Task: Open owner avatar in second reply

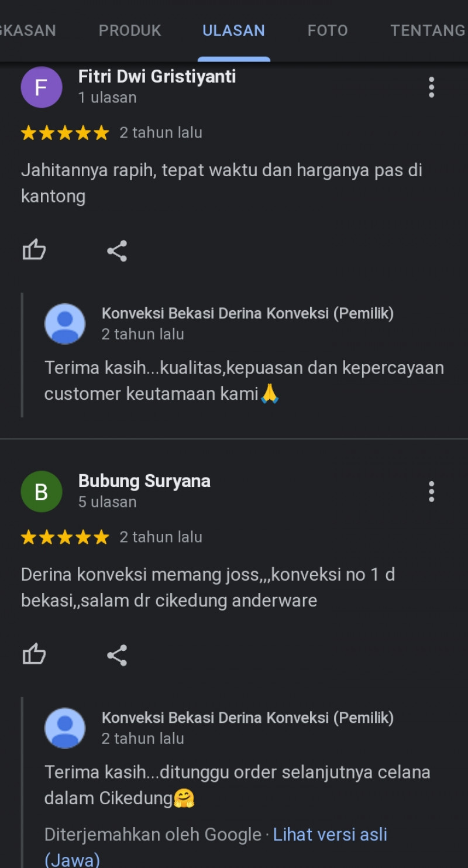Action: [65, 728]
